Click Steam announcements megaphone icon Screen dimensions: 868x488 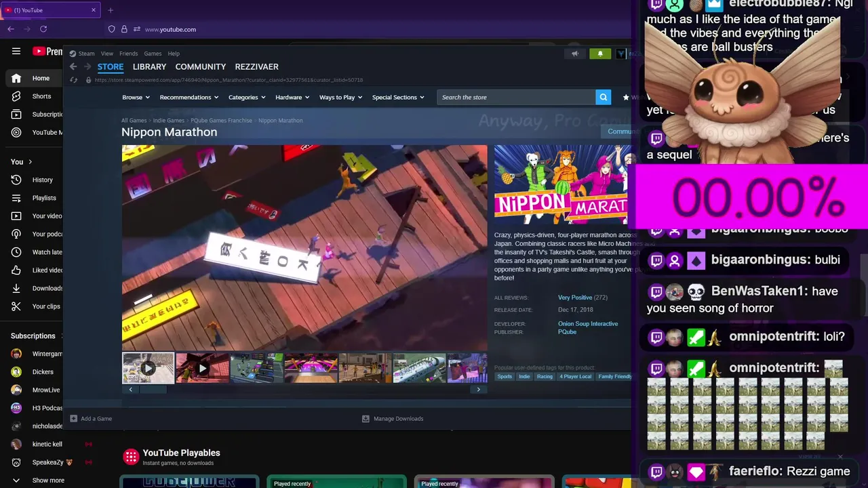(575, 54)
